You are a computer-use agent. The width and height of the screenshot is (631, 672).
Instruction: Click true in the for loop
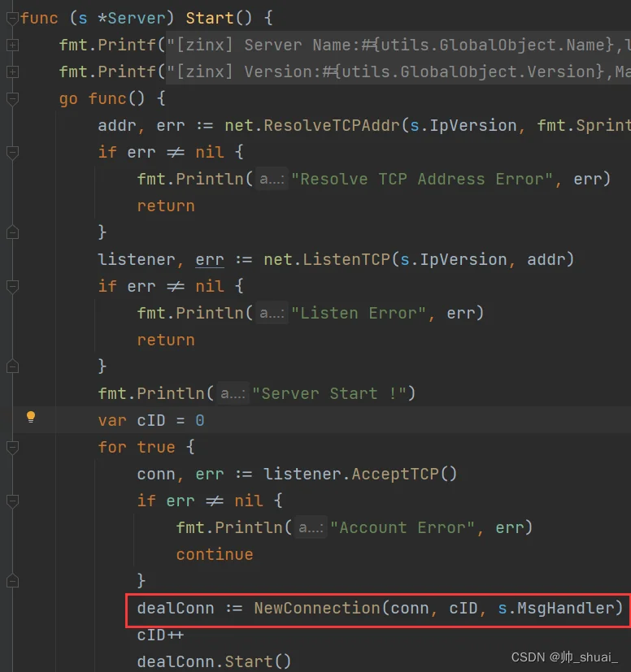pyautogui.click(x=156, y=448)
